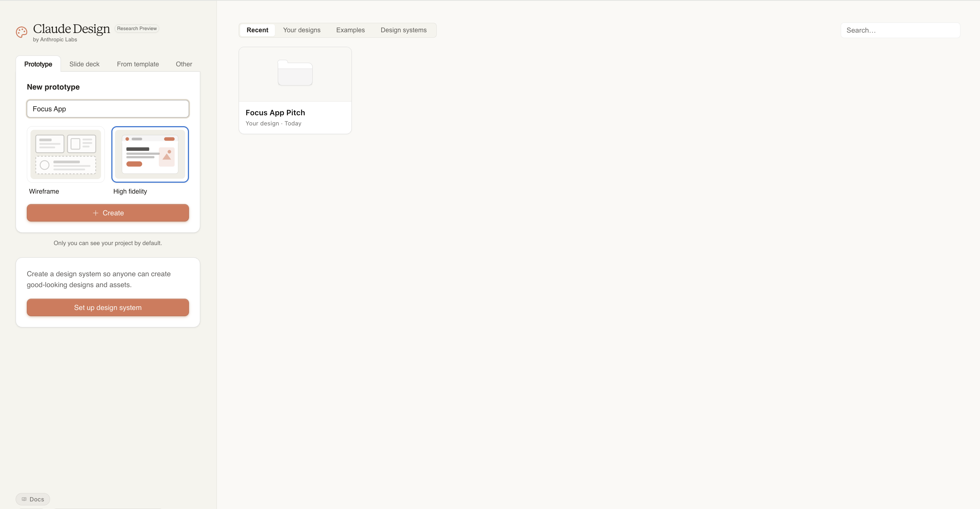Switch to the Examples tab
980x509 pixels.
click(x=350, y=30)
